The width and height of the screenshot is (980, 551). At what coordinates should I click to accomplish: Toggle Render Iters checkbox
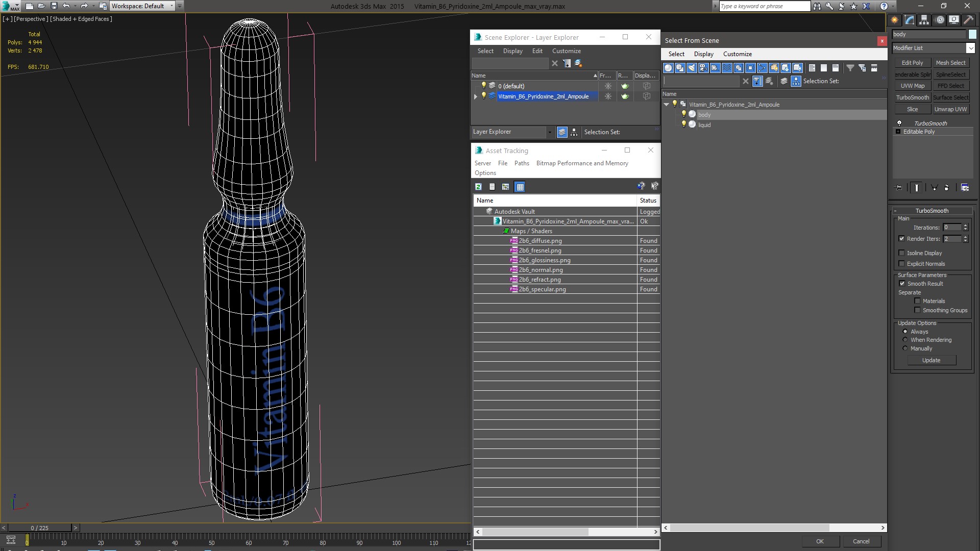tap(901, 239)
